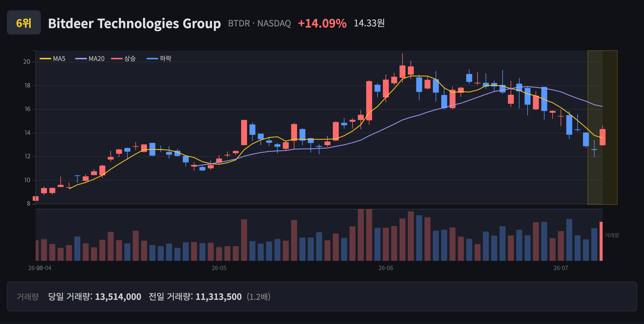Click the yellow MA5 legend line swatch

(x=45, y=59)
